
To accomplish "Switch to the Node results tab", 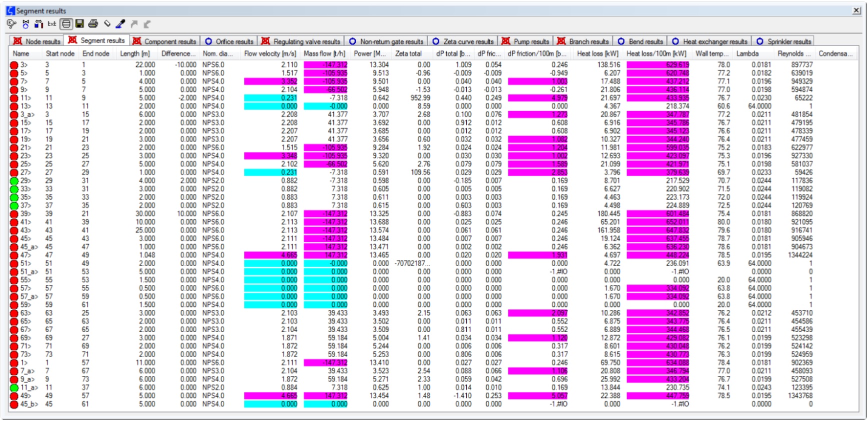I will [37, 41].
